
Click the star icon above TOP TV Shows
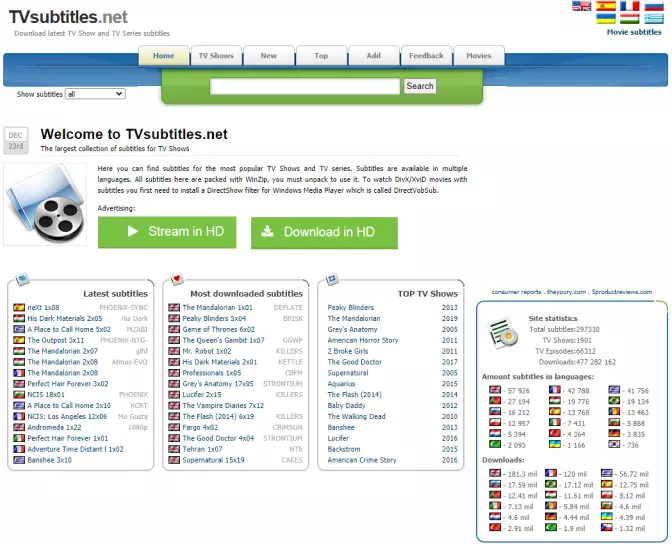pyautogui.click(x=332, y=279)
